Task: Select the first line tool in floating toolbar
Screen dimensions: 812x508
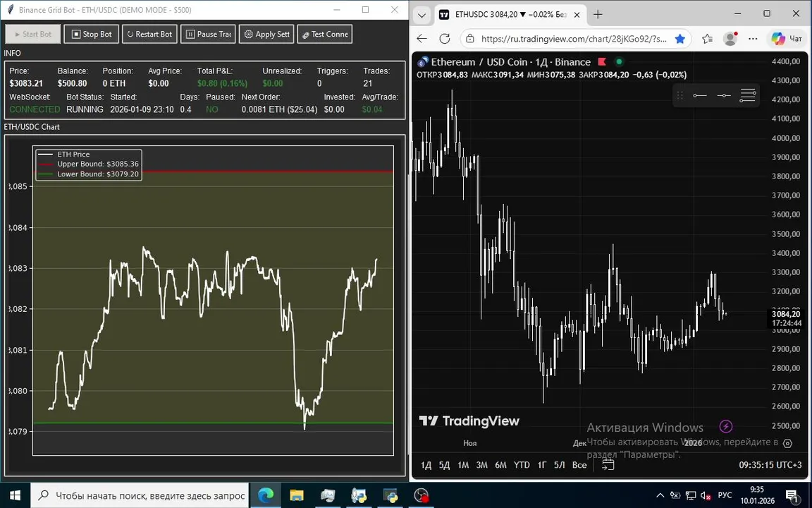Action: point(700,95)
